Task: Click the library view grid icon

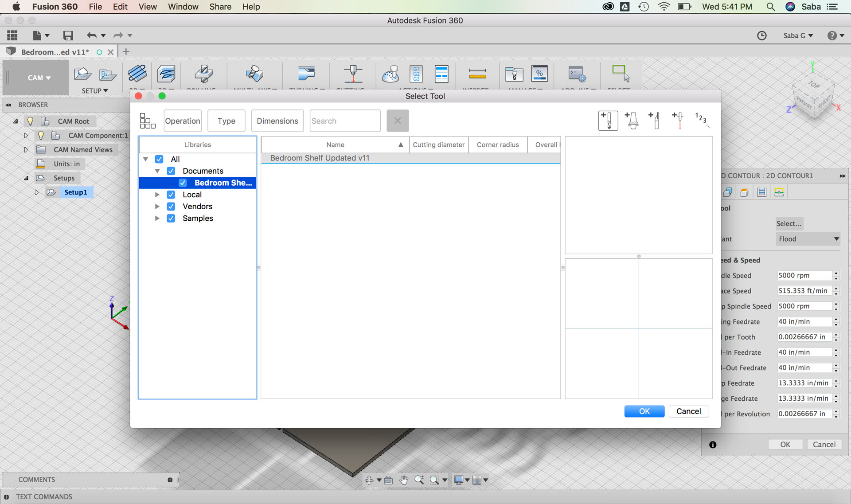Action: click(148, 121)
